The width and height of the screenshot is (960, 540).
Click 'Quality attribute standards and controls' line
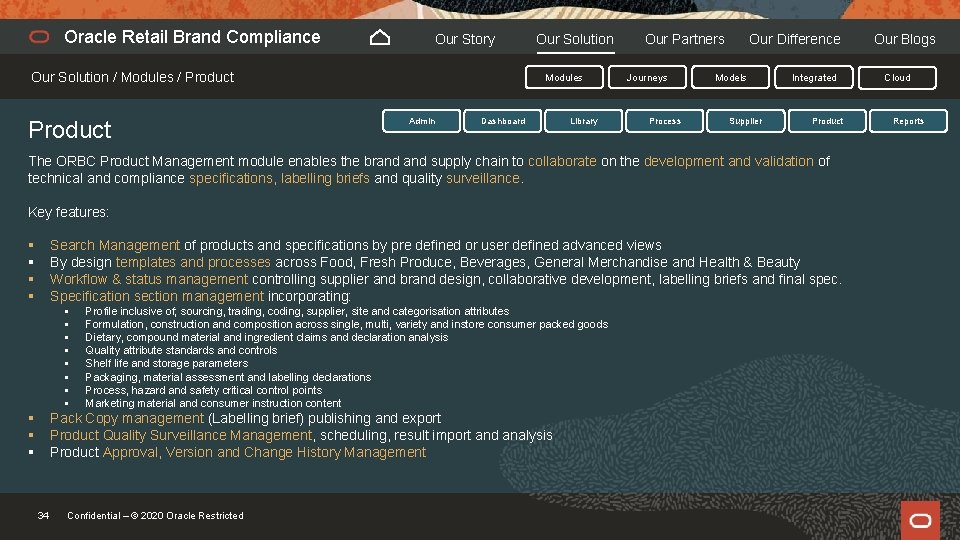pos(181,351)
